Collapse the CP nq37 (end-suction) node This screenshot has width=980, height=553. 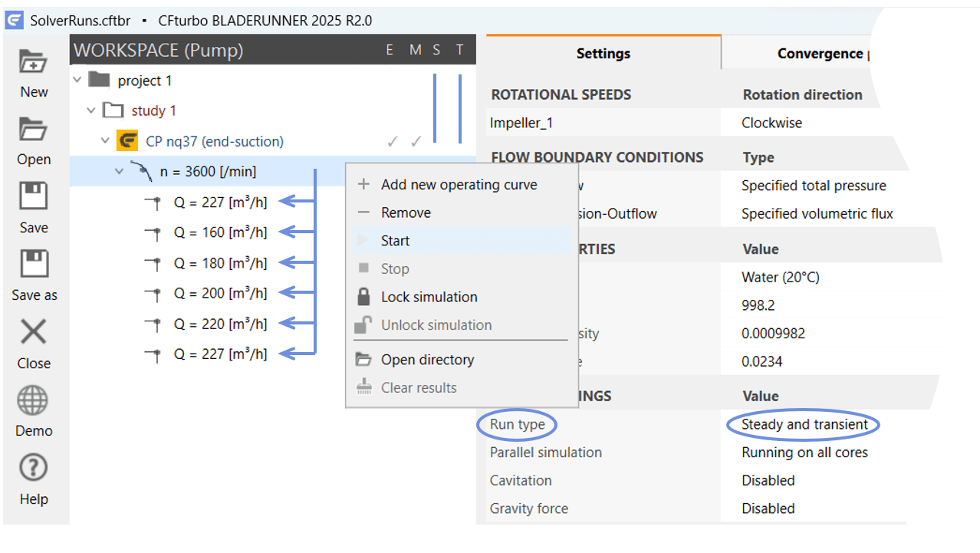(105, 141)
